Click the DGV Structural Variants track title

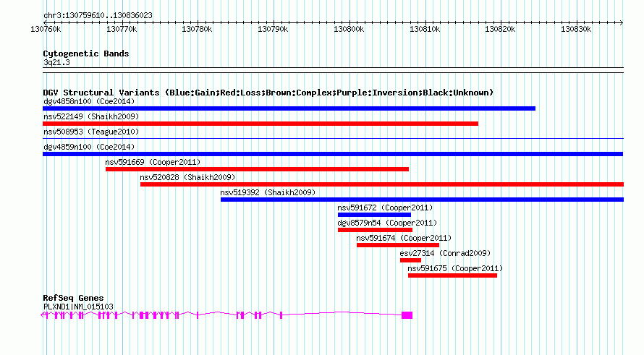(268, 93)
